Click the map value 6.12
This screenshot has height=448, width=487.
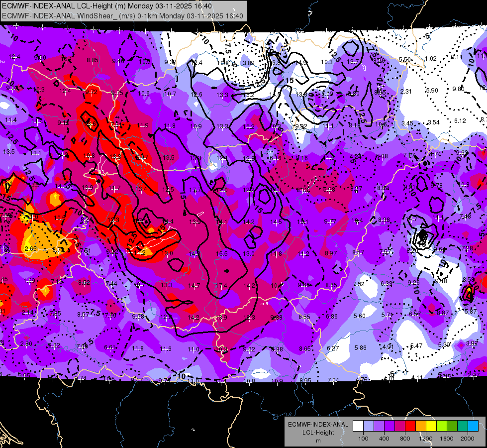[460, 121]
